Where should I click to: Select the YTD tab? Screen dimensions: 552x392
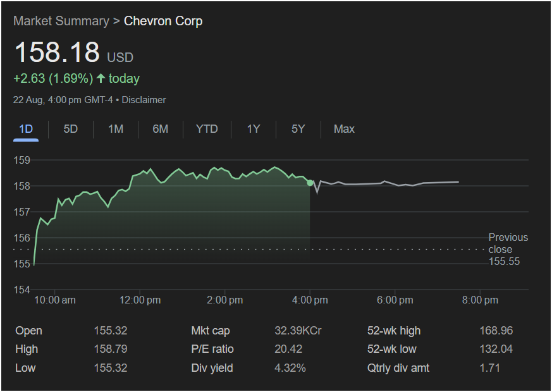coord(207,129)
